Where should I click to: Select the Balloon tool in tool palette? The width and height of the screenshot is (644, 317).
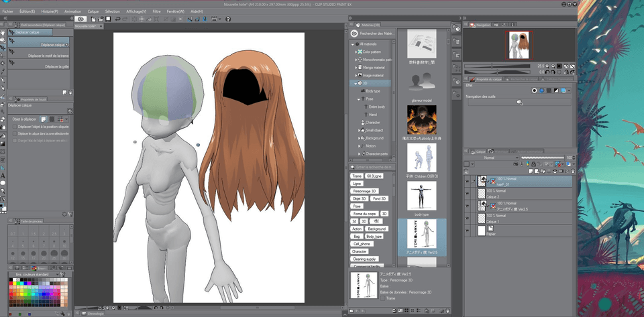pos(3,184)
